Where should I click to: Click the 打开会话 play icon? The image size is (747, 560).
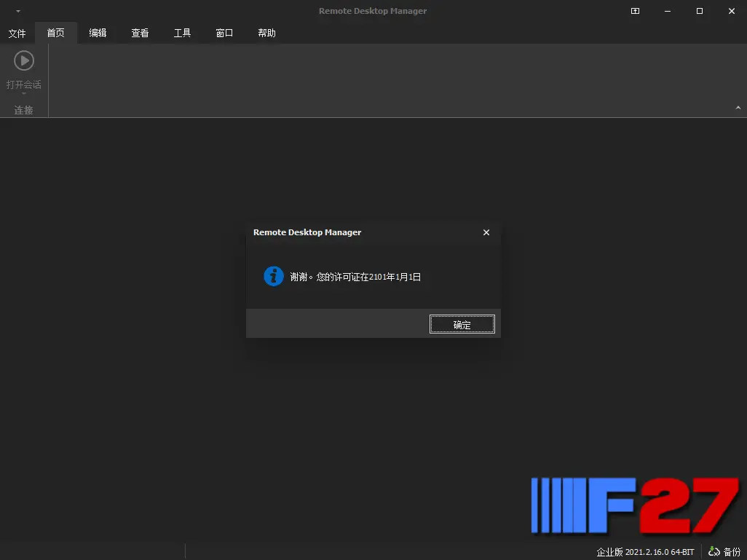coord(24,60)
